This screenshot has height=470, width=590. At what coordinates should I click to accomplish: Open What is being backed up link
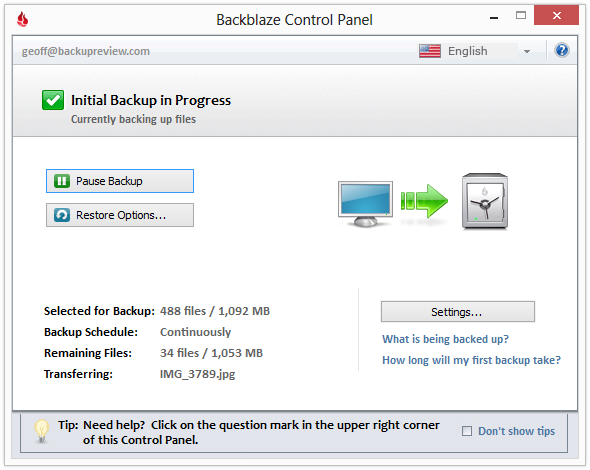pos(445,339)
